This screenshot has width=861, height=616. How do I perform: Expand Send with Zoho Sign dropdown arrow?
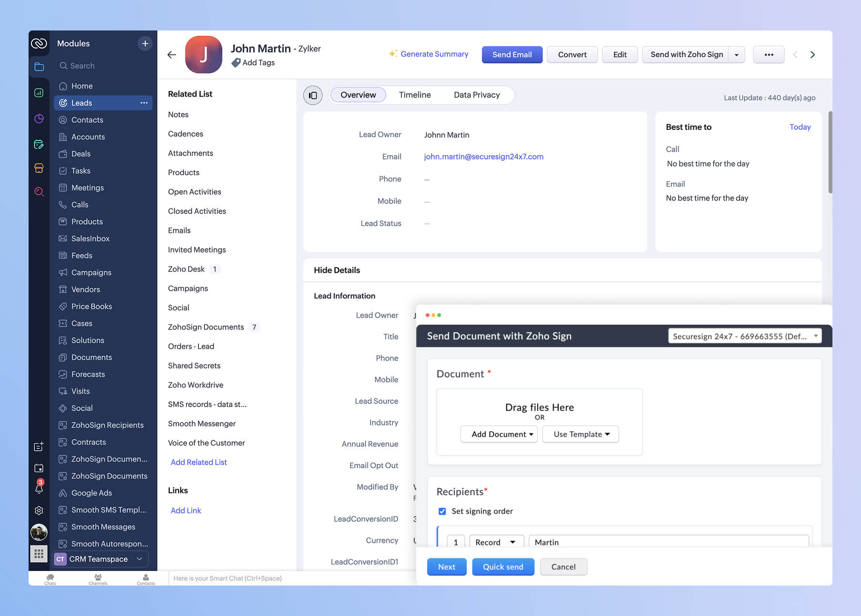[x=736, y=55]
